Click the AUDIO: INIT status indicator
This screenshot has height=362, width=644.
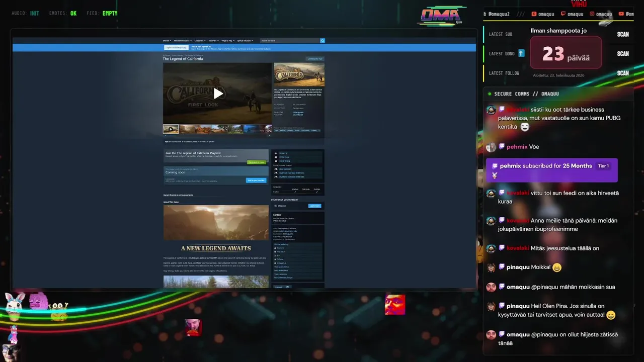pyautogui.click(x=25, y=14)
